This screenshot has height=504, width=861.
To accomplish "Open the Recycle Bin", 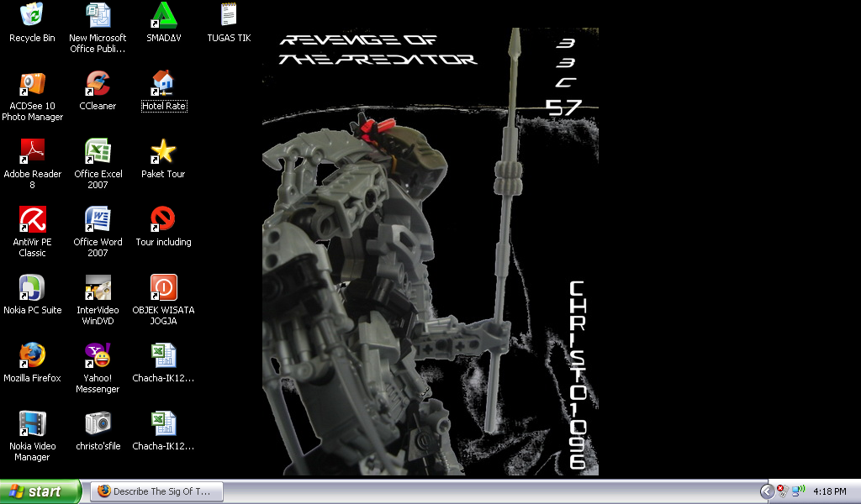I will pos(32,15).
